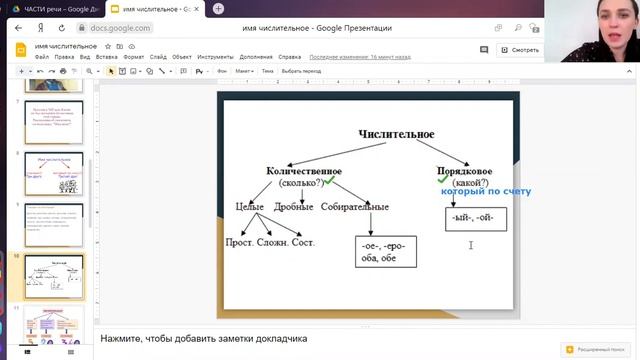The height and width of the screenshot is (360, 640).
Task: Redo the last action
Action: 51,71
